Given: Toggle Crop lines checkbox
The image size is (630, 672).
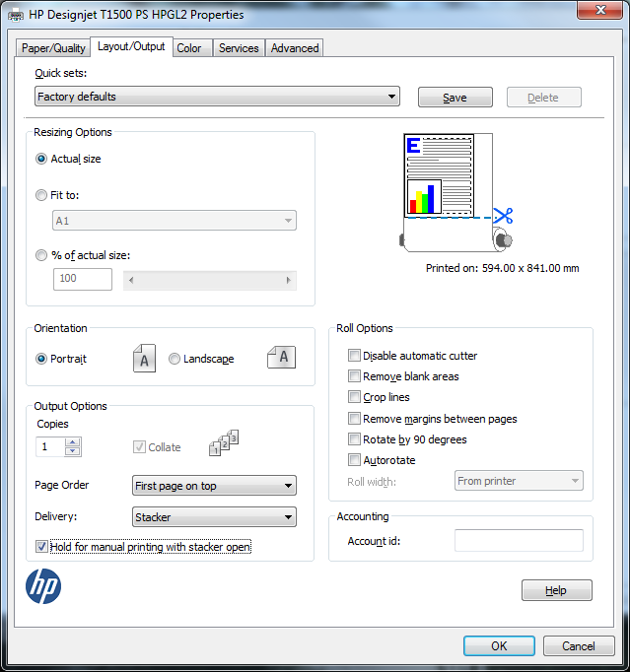Looking at the screenshot, I should coord(354,397).
